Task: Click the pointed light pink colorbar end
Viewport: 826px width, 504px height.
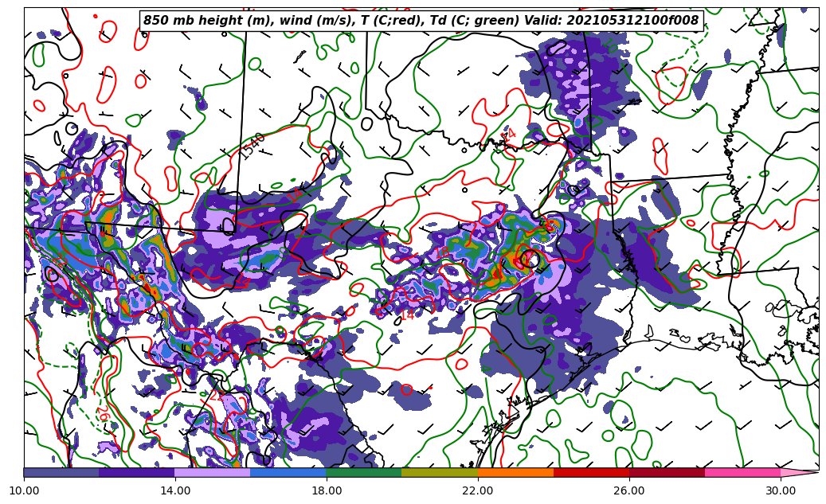Action: pos(799,472)
